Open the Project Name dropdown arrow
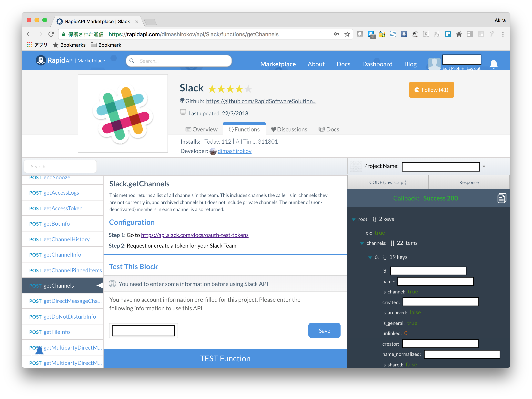This screenshot has width=532, height=399. coord(484,166)
